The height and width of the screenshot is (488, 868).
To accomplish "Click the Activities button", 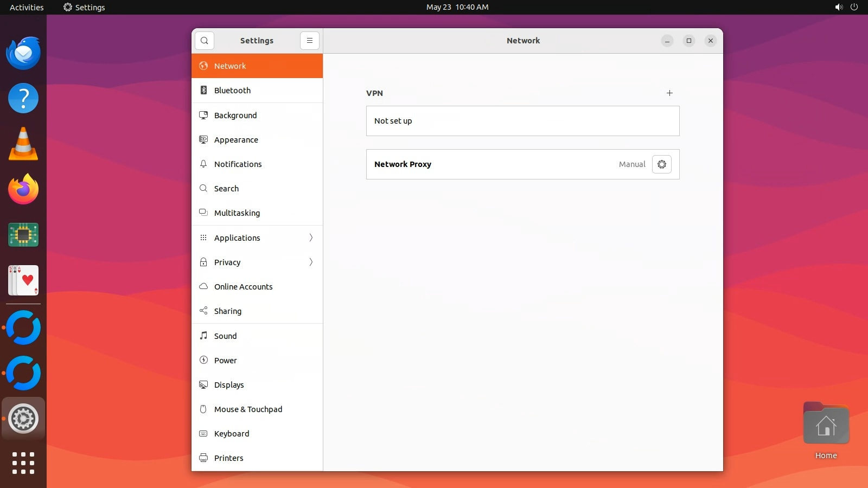I will pyautogui.click(x=27, y=7).
